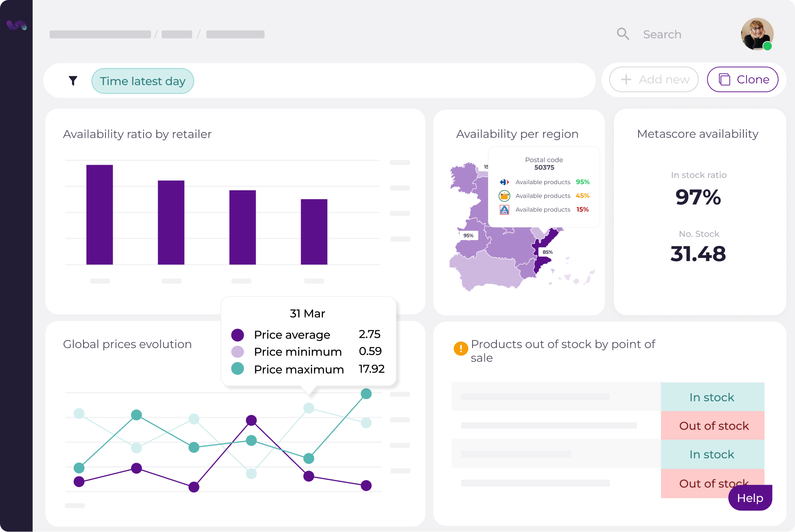Click the 85% label on the map
Screen dimensions: 795x532
[x=548, y=252]
